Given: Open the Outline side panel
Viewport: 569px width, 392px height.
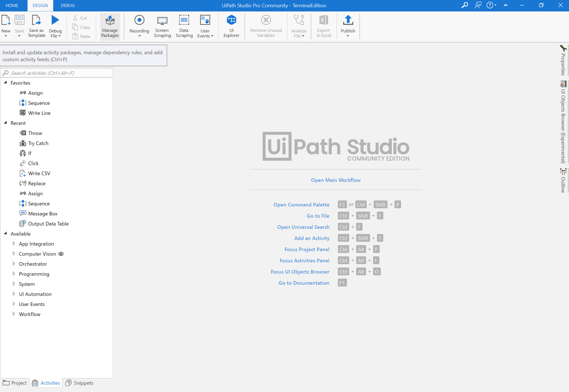Looking at the screenshot, I should (563, 180).
